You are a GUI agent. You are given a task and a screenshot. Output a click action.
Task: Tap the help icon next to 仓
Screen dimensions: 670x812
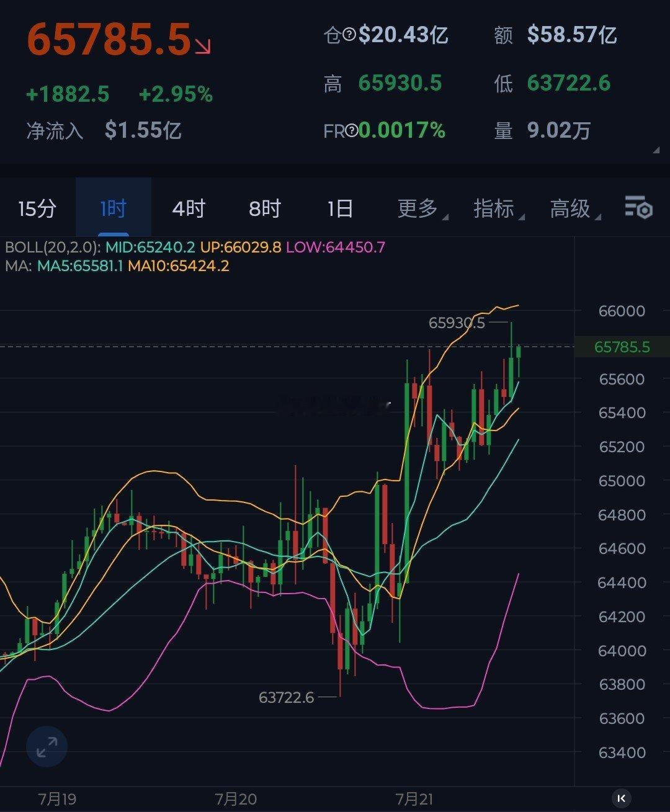[349, 35]
